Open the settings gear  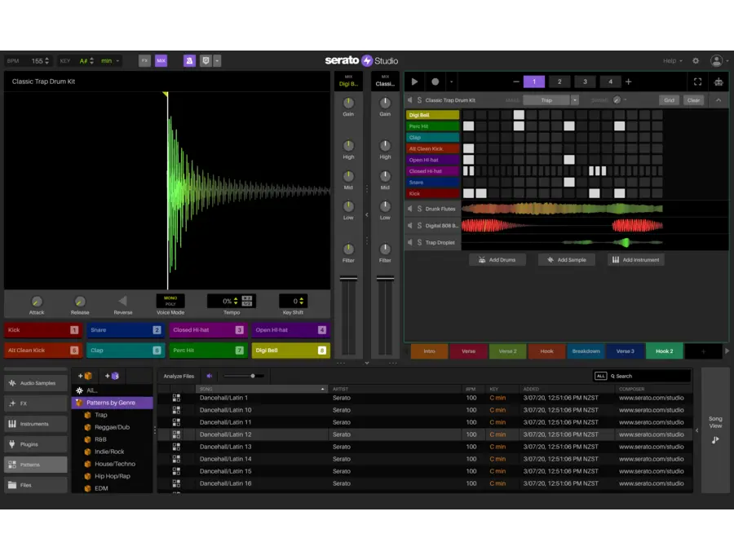(x=696, y=61)
